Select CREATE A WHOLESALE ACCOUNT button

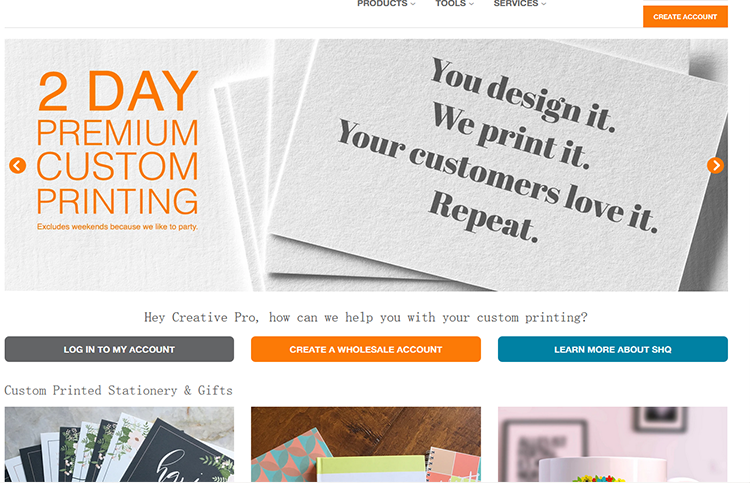pos(365,349)
